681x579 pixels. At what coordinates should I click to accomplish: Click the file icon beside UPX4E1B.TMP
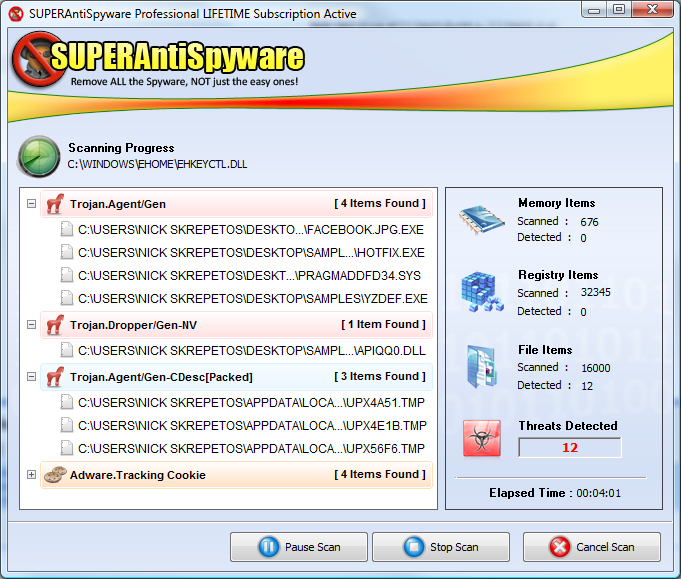click(67, 425)
